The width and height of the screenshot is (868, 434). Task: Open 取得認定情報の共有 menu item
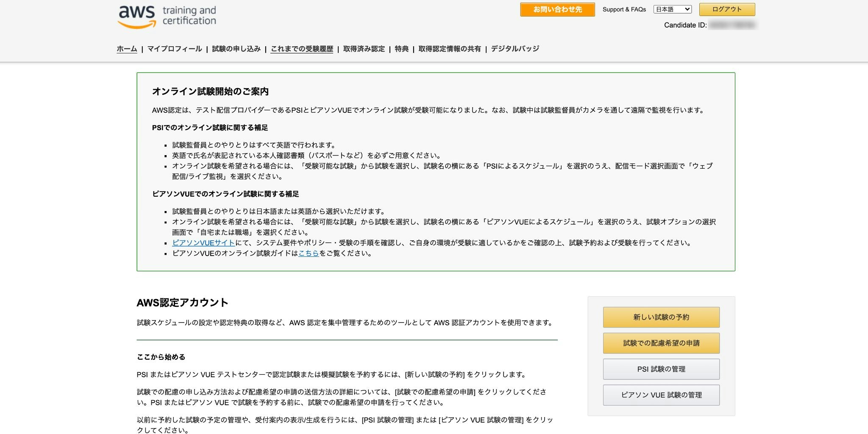pyautogui.click(x=450, y=49)
